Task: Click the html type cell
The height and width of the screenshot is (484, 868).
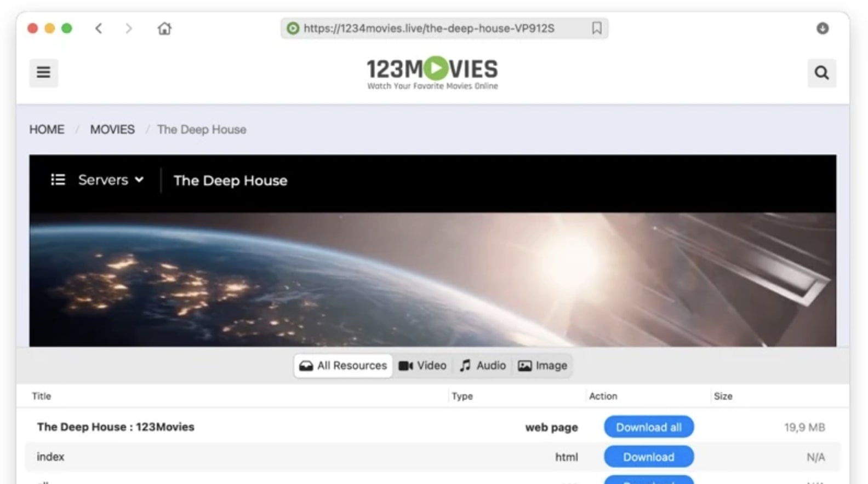Action: coord(566,457)
